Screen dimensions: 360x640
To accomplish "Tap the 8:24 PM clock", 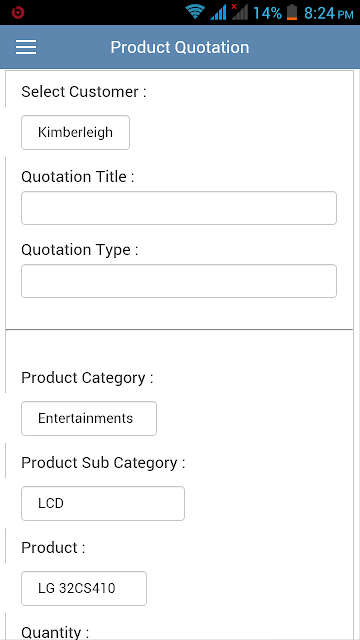I will click(x=329, y=13).
